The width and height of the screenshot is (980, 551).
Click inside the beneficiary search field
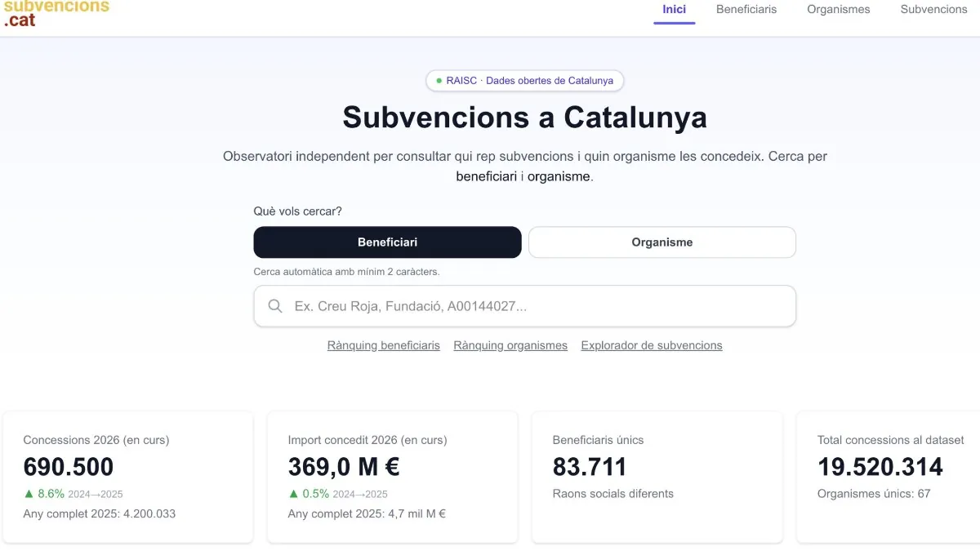click(x=524, y=306)
